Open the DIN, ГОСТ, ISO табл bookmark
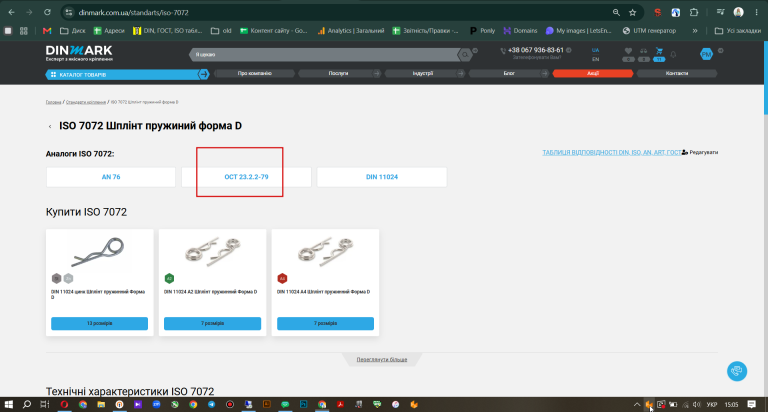 (167, 30)
